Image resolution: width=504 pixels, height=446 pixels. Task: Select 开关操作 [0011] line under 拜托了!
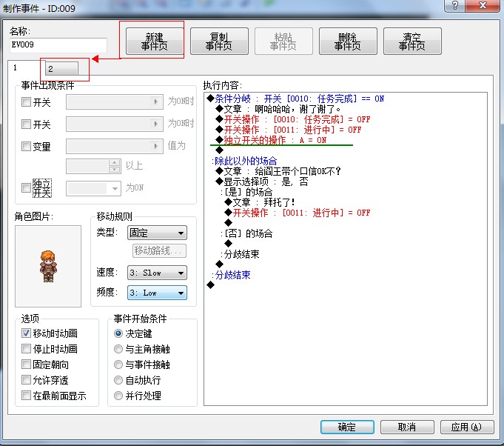pos(298,213)
